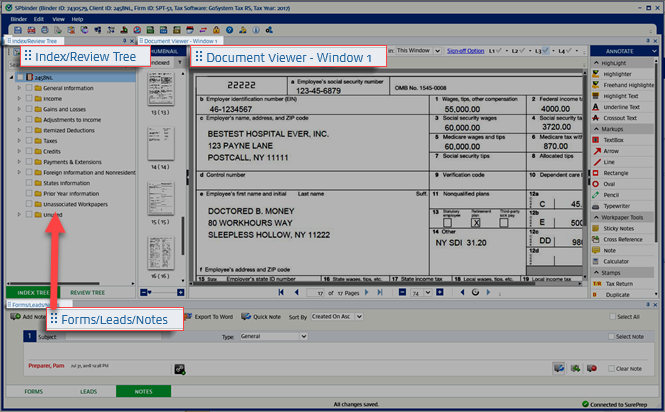The height and width of the screenshot is (412, 665).
Task: Pick the Rectangle markup tool
Action: [616, 172]
